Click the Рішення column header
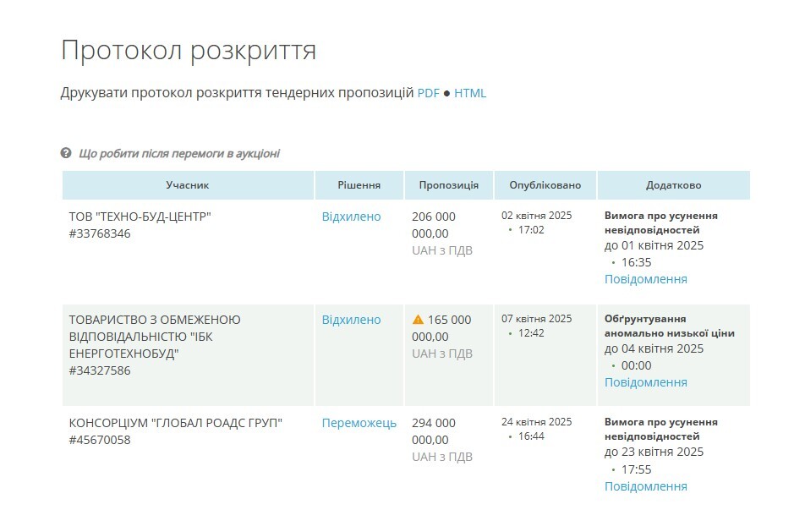Viewport: 805px width, 532px height. (359, 185)
